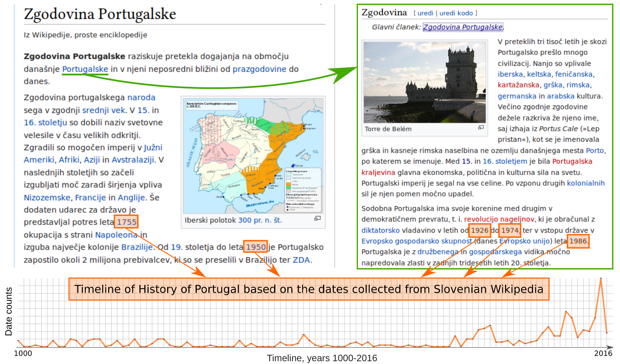Open the 'srednji vek' link
The height and width of the screenshot is (364, 620).
click(104, 110)
